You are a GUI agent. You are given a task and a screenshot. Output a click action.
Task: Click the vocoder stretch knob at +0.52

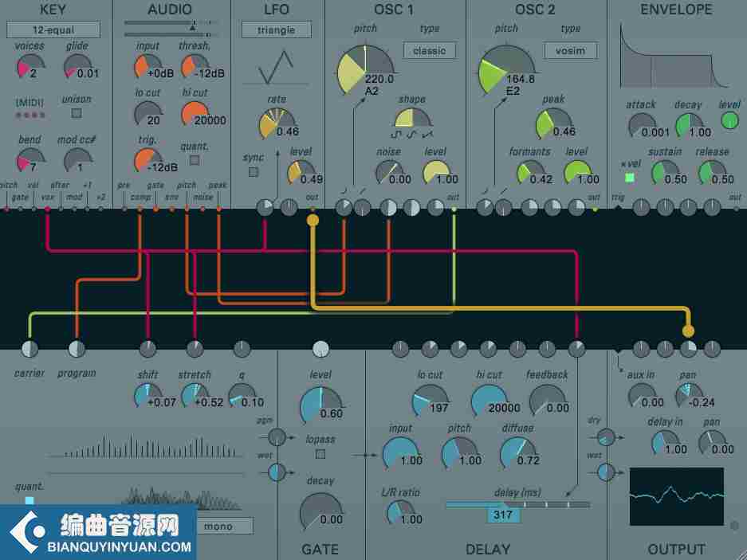[195, 395]
